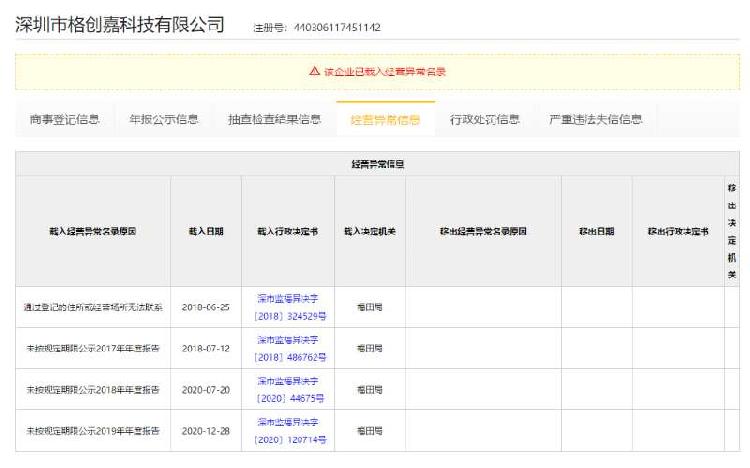Select 抽查检查结果信息 tab
Viewport: 750px width, 468px height.
(x=274, y=119)
